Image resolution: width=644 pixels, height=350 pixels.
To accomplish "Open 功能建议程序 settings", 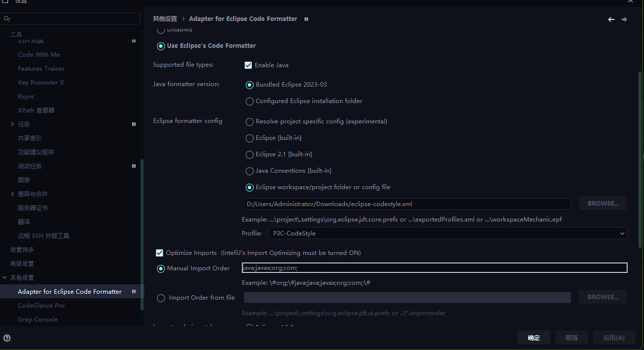I will click(x=36, y=152).
